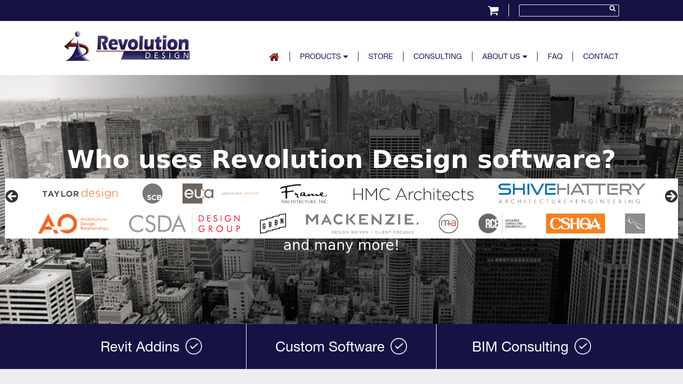Open the Consulting menu item
The width and height of the screenshot is (683, 384).
(x=437, y=57)
